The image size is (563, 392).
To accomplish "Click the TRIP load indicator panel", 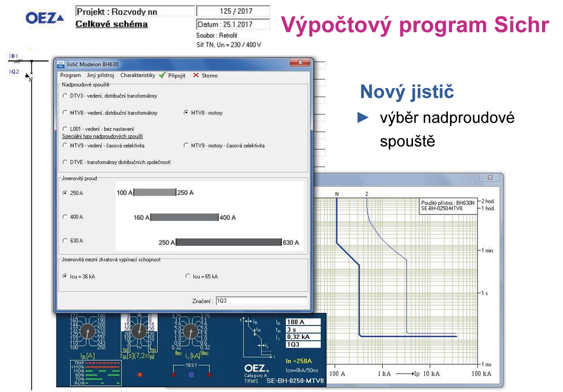I will pos(96,374).
